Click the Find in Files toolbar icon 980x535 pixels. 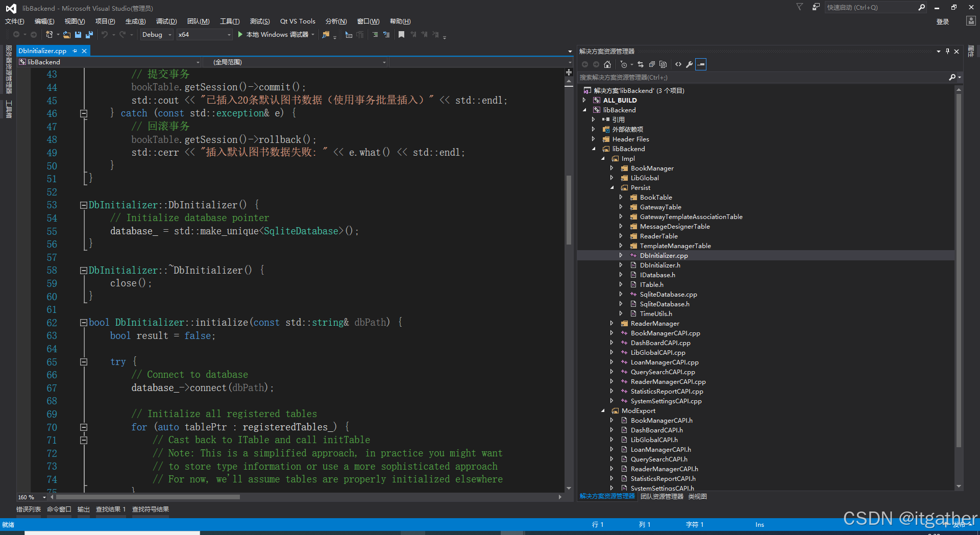tap(326, 35)
